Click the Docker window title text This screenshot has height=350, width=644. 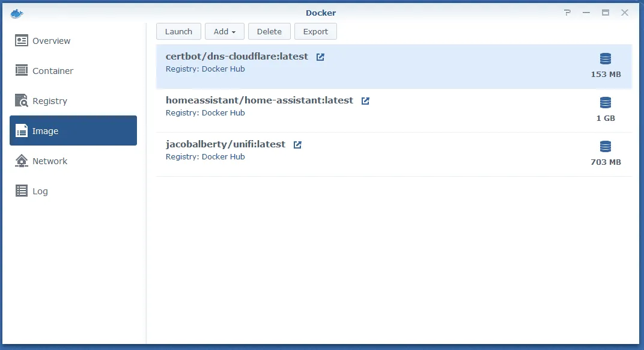pos(321,13)
